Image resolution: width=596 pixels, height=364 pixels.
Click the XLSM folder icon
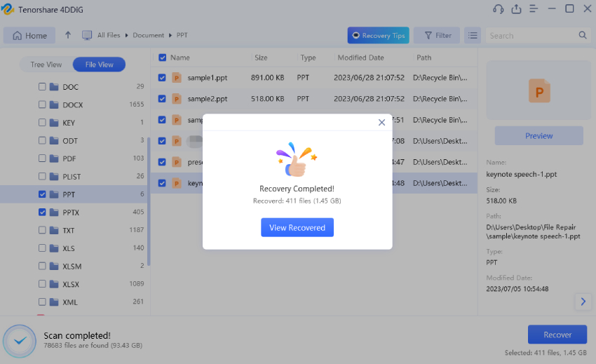click(x=54, y=266)
